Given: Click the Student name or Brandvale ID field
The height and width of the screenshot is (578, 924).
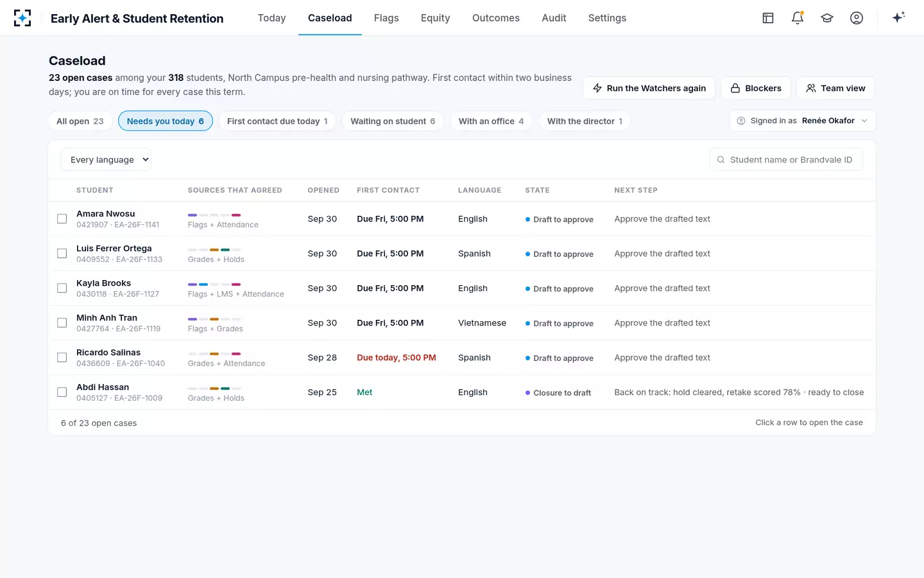Looking at the screenshot, I should click(786, 160).
